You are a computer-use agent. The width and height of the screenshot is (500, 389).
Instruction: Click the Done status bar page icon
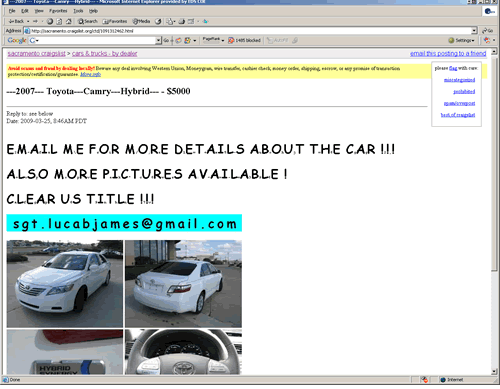[5, 380]
